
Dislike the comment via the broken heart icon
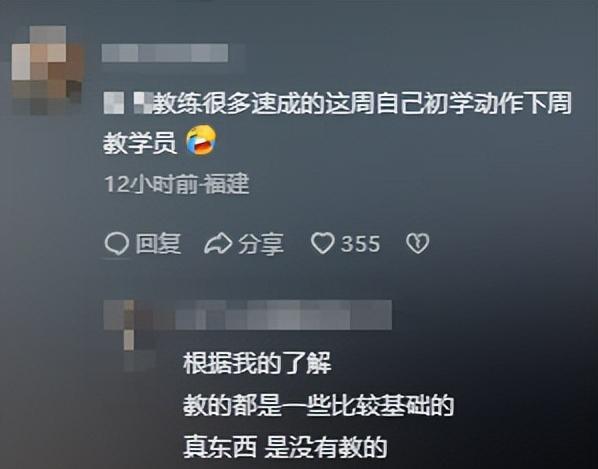point(418,243)
